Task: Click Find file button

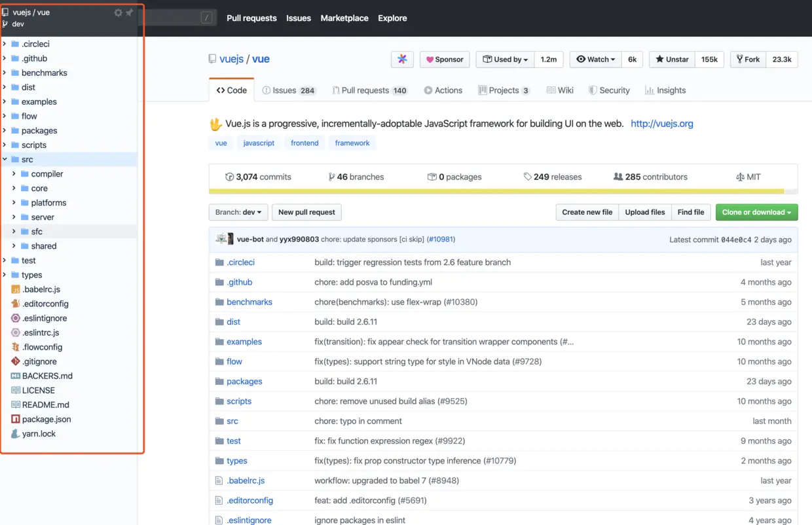Action: [691, 212]
